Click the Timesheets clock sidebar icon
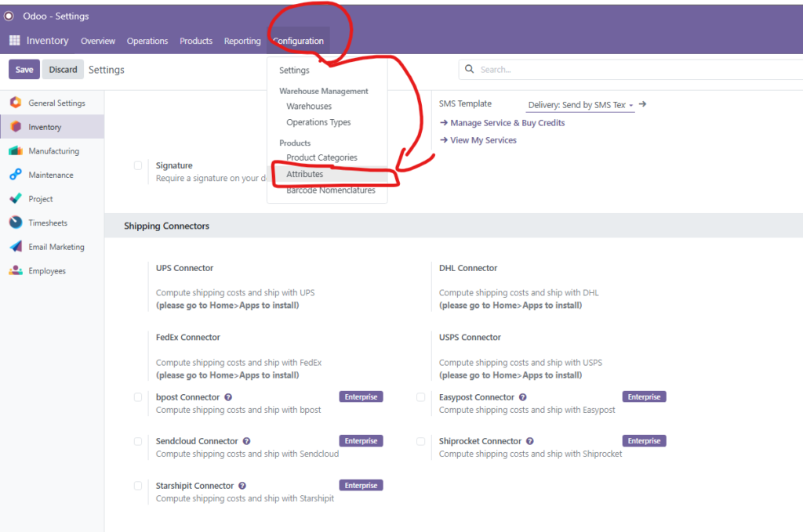This screenshot has height=532, width=803. (16, 223)
